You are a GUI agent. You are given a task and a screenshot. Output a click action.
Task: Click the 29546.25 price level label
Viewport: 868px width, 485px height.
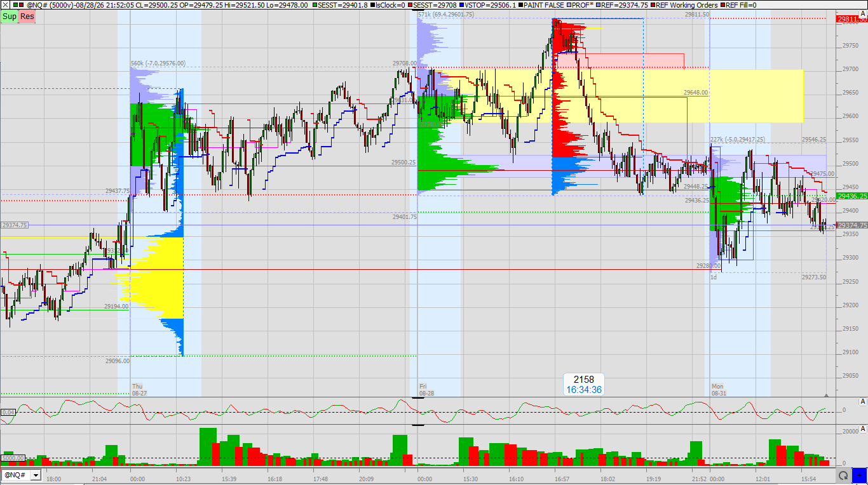[x=814, y=140]
